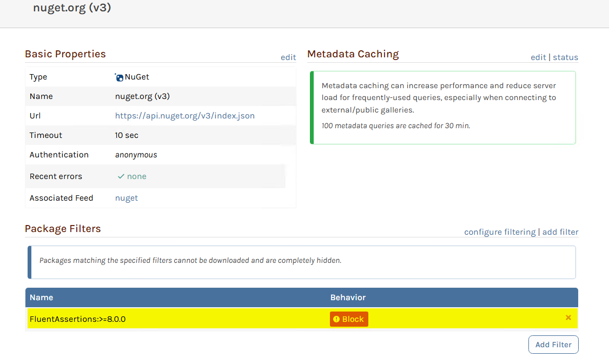The image size is (609, 364).
Task: Edit the Basic Properties section
Action: click(x=288, y=57)
